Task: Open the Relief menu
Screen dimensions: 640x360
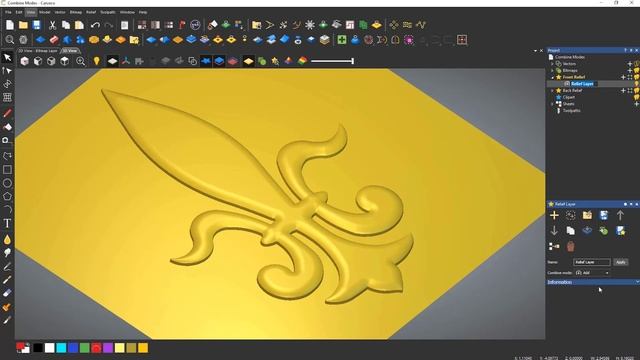Action: (91, 12)
